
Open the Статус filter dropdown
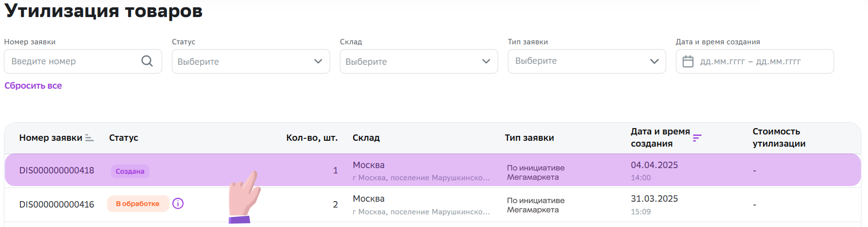point(251,61)
